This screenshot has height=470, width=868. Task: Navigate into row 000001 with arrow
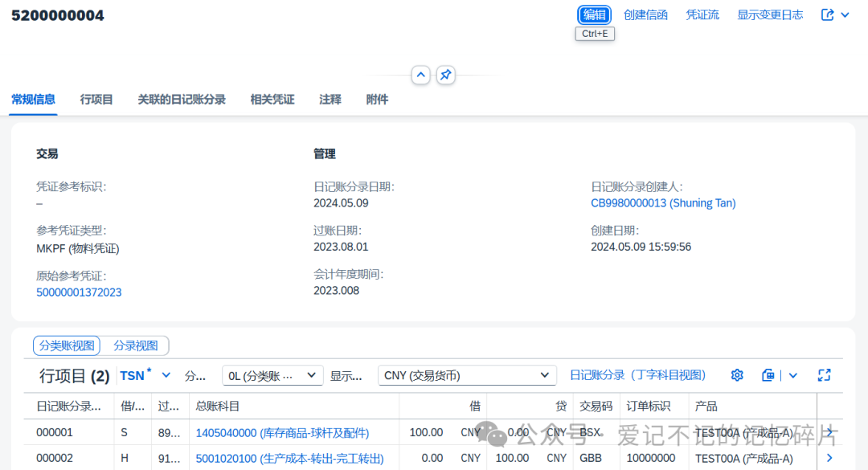click(829, 432)
